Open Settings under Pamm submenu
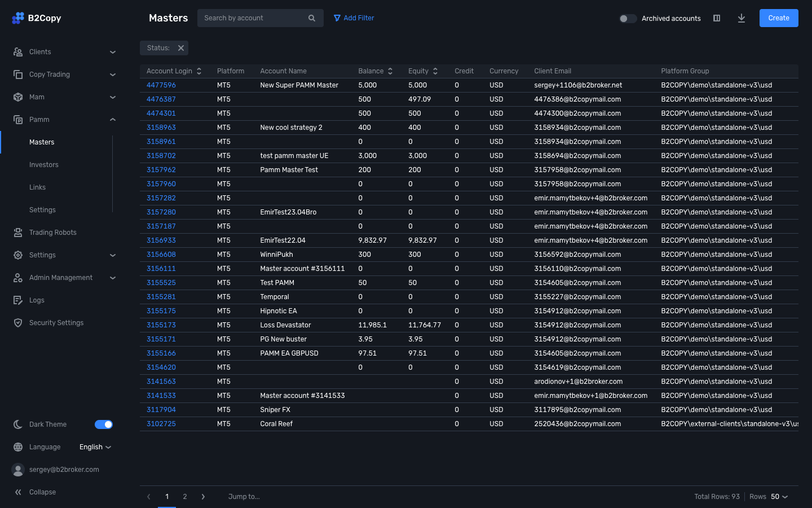Image resolution: width=812 pixels, height=508 pixels. [x=42, y=210]
